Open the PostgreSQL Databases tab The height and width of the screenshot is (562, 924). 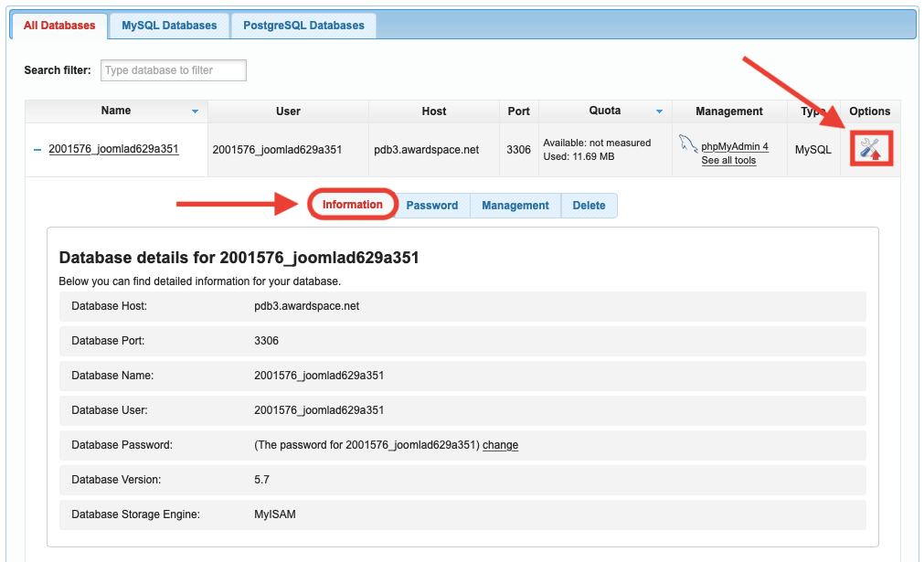click(303, 26)
